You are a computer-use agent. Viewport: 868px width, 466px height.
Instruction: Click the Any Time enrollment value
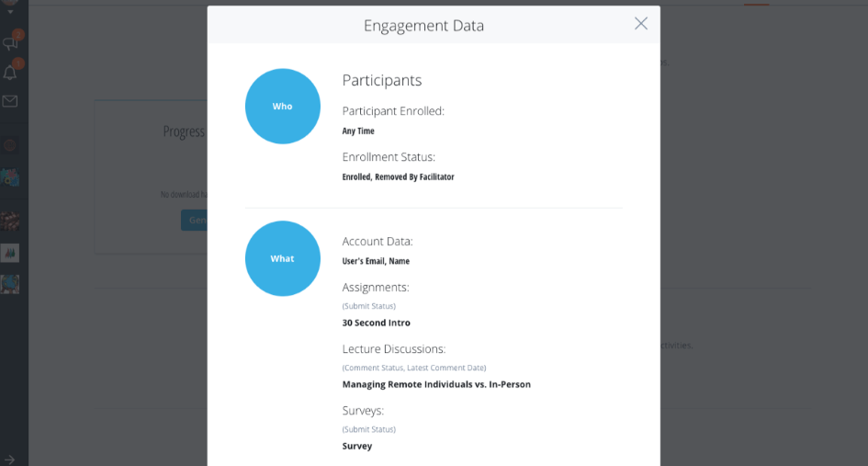[358, 131]
